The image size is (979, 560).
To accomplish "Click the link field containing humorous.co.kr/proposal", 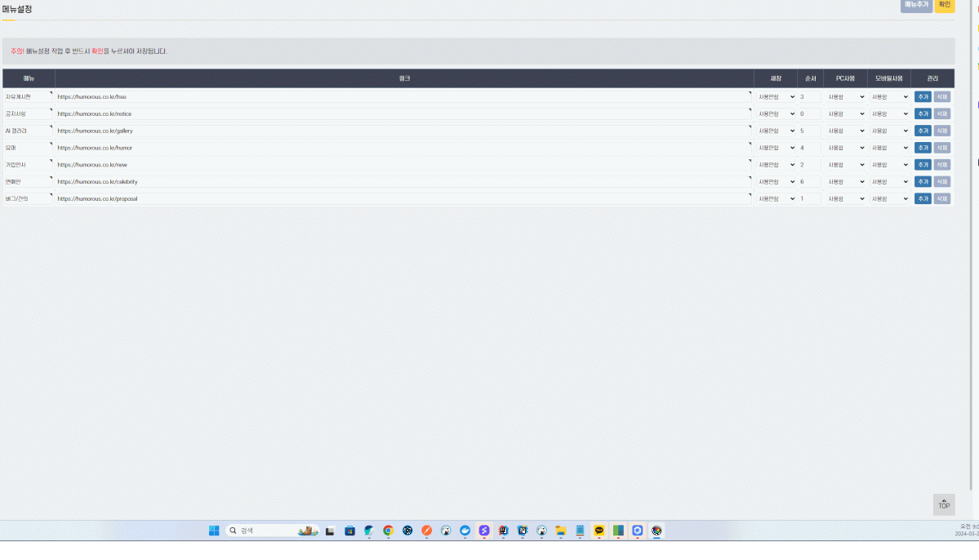I will coord(404,198).
